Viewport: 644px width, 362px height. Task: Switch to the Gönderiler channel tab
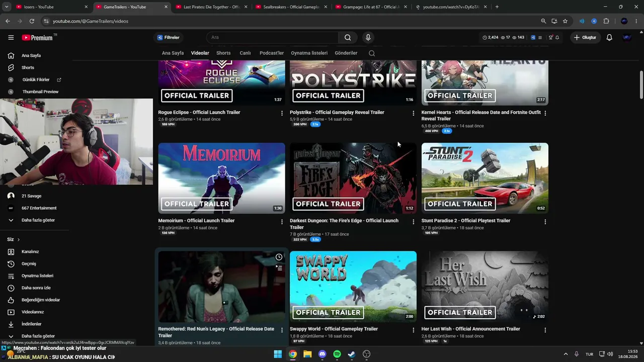tap(346, 53)
